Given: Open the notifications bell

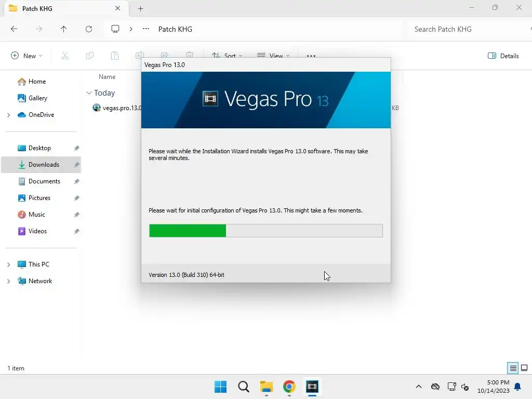Looking at the screenshot, I should tap(518, 387).
